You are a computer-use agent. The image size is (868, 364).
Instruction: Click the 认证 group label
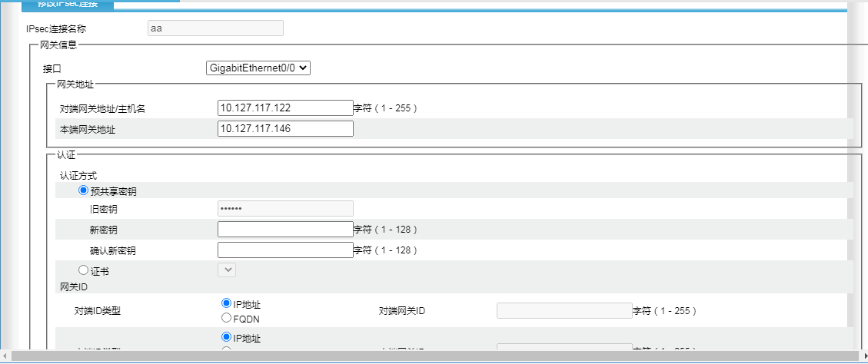click(x=66, y=155)
